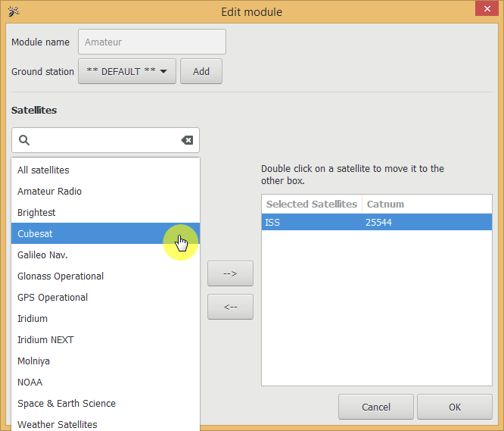Select Galileo Nav. category
504x431 pixels.
(42, 255)
